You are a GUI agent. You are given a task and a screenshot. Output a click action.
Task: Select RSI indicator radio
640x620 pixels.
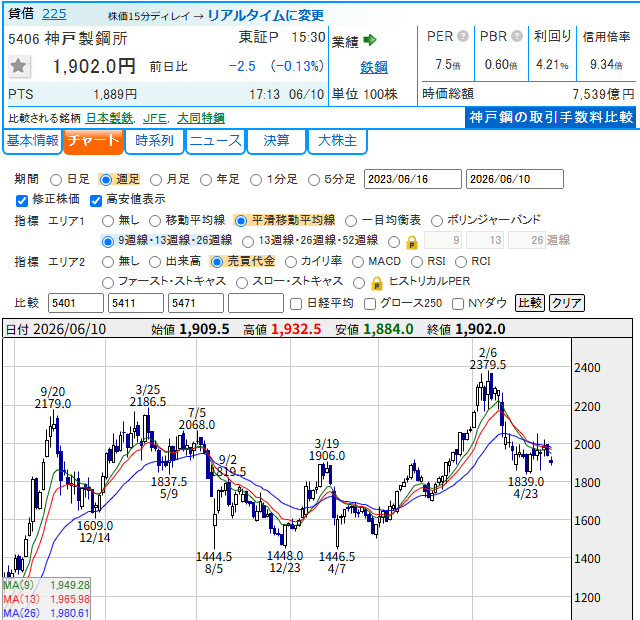(x=417, y=262)
